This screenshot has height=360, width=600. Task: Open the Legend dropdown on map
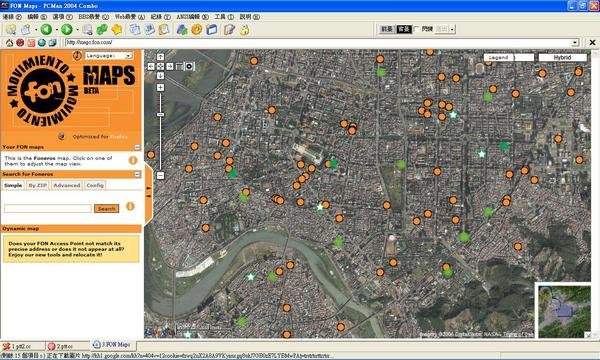[509, 57]
